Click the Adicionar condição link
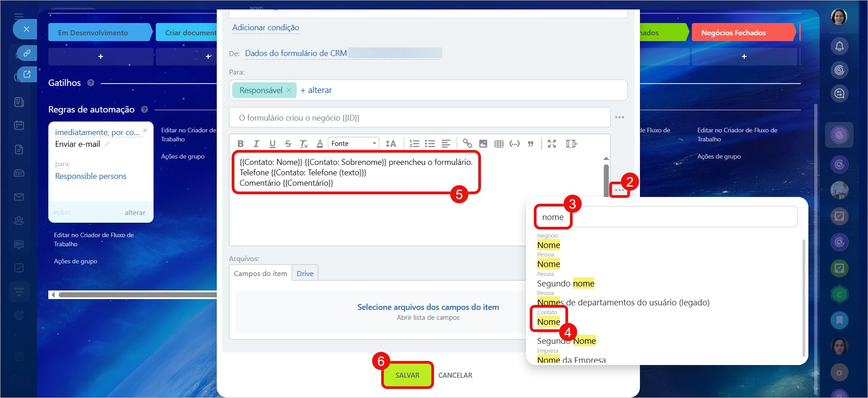The height and width of the screenshot is (398, 868). click(x=266, y=28)
